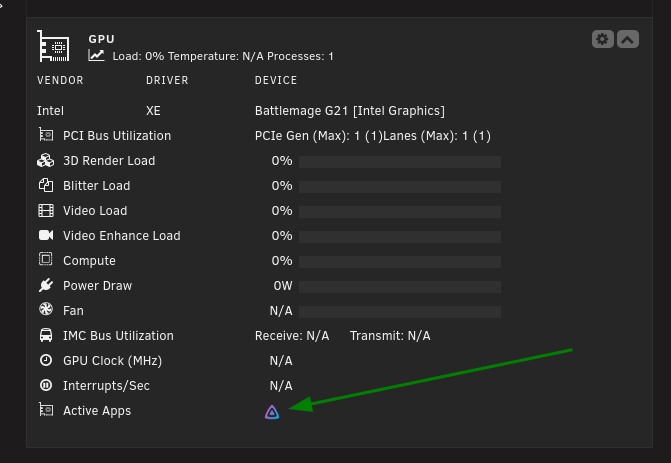Click the 'Compute' label
Screen dimensions: 671x463
click(89, 261)
